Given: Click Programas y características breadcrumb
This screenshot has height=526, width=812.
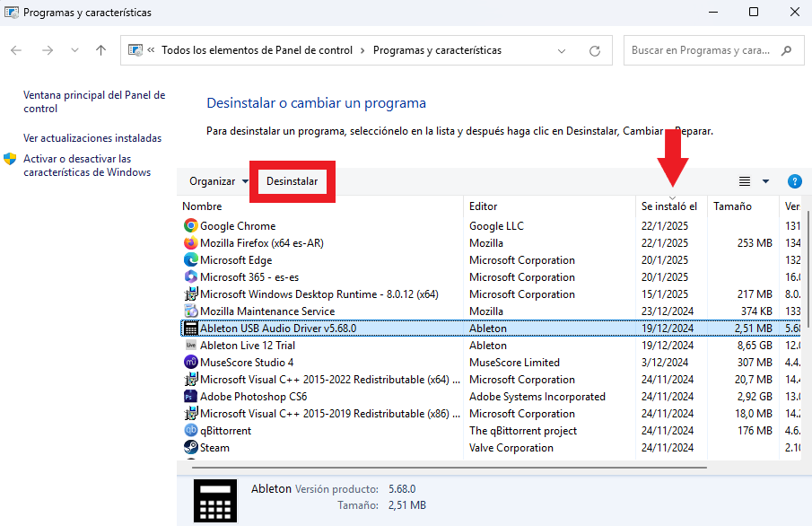Looking at the screenshot, I should tap(437, 50).
